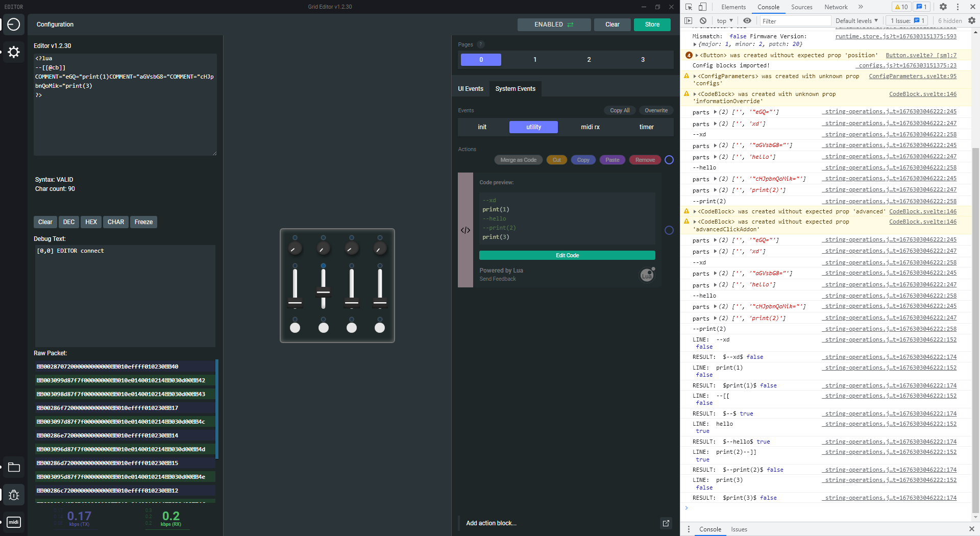Open the Default levels dropdown in Console
980x536 pixels.
856,21
